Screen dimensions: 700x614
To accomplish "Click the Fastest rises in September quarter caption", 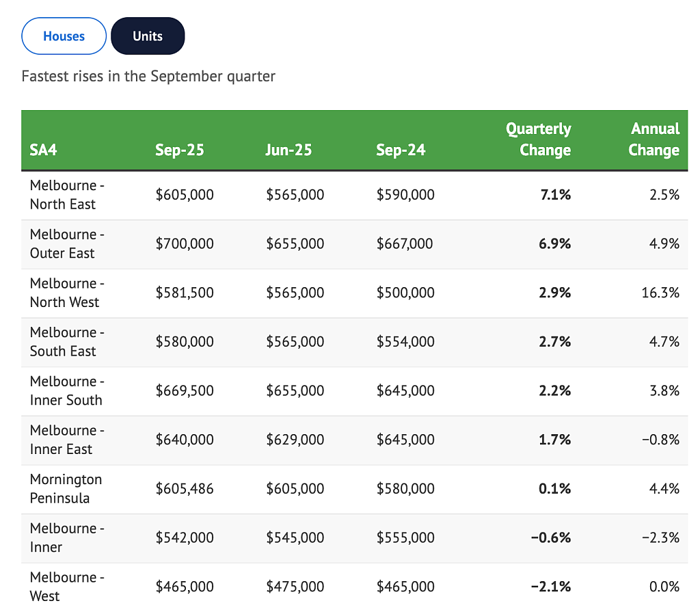I will point(148,77).
